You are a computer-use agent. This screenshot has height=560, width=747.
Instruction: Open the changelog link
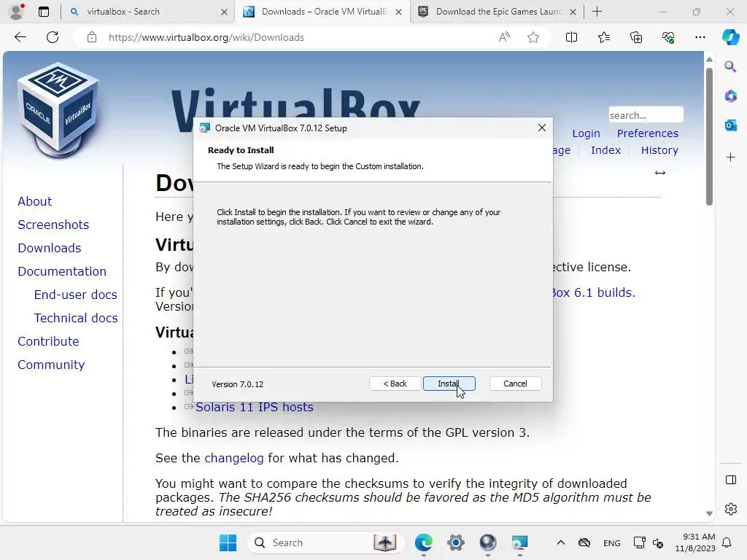pyautogui.click(x=234, y=458)
